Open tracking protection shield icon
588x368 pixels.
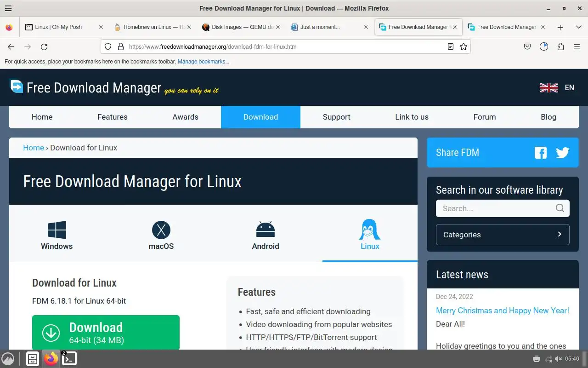click(108, 46)
